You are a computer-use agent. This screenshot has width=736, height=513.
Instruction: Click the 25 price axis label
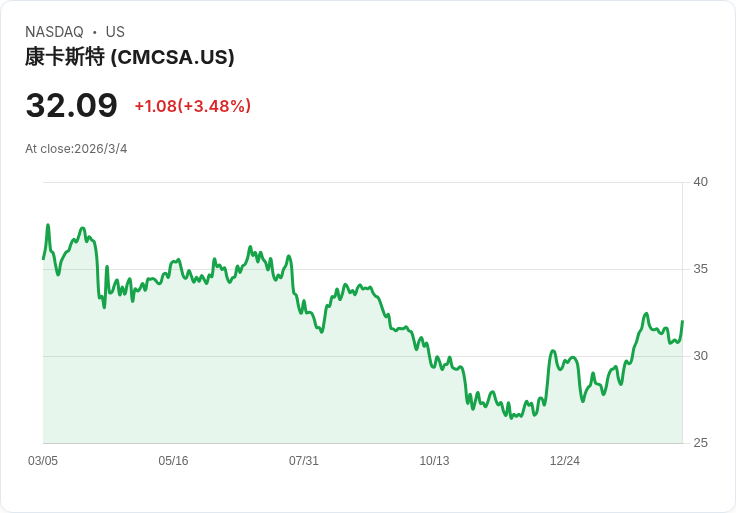coord(700,443)
